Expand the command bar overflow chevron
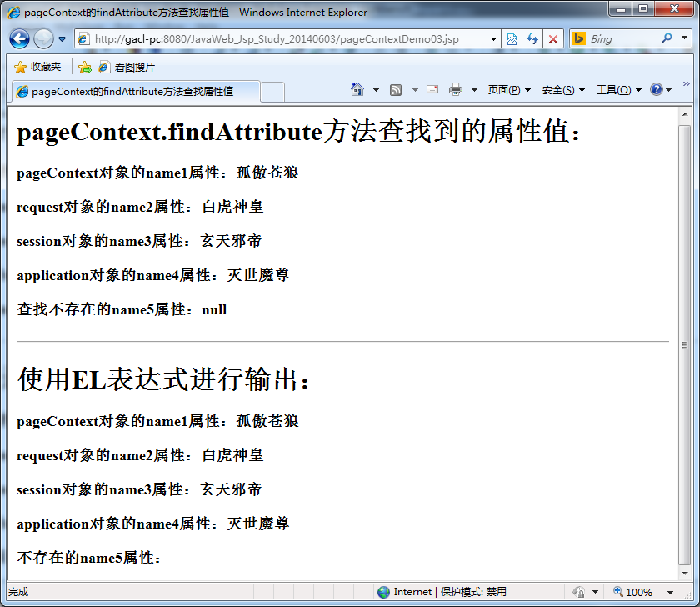 [686, 83]
